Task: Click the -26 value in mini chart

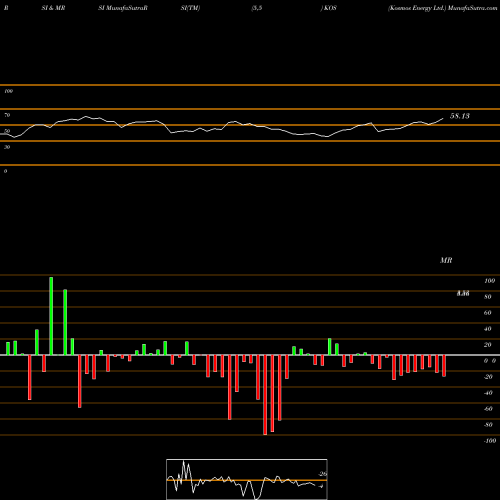Action: [322, 474]
